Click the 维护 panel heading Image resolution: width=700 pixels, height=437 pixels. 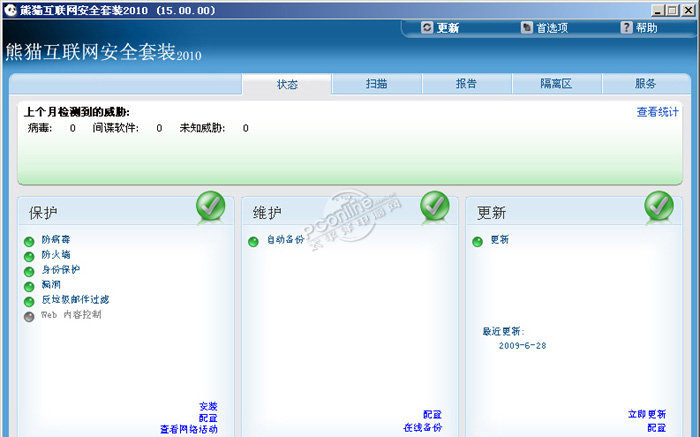tap(267, 213)
